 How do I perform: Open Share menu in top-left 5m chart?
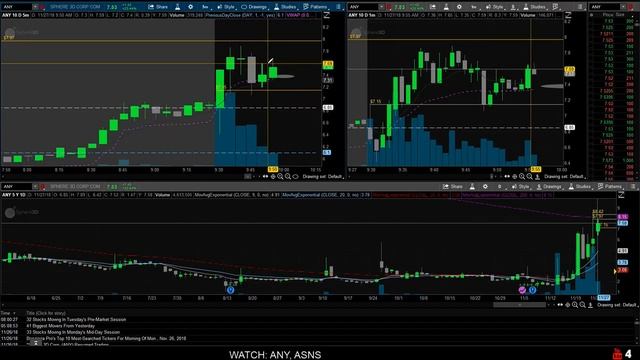tap(158, 7)
